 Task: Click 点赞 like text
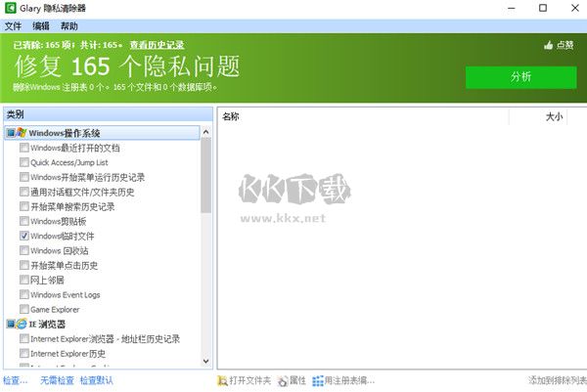coord(564,45)
